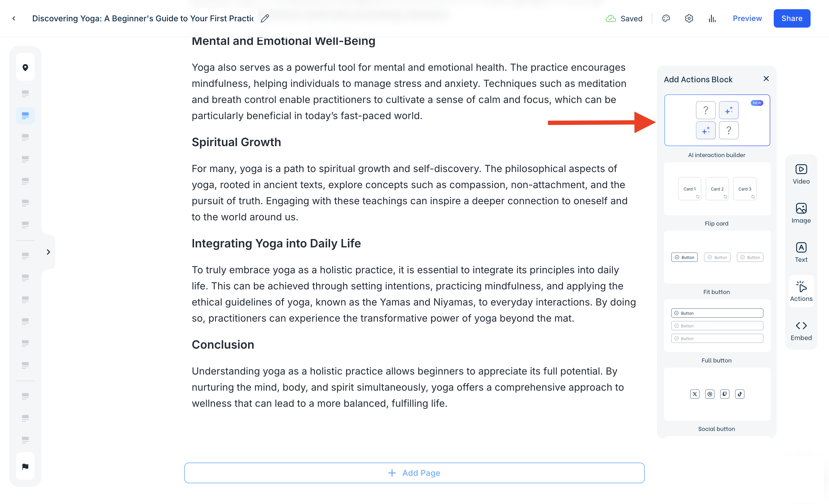Select the Embed block tool
829x504 pixels.
(801, 331)
